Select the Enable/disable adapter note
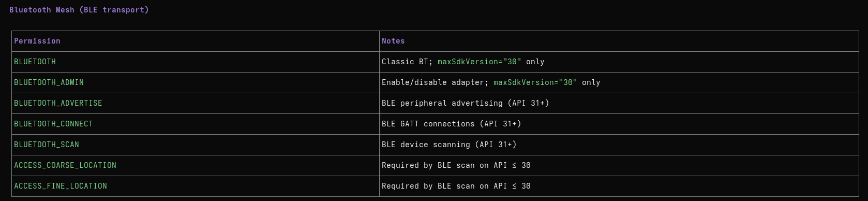The image size is (868, 201). pos(435,82)
